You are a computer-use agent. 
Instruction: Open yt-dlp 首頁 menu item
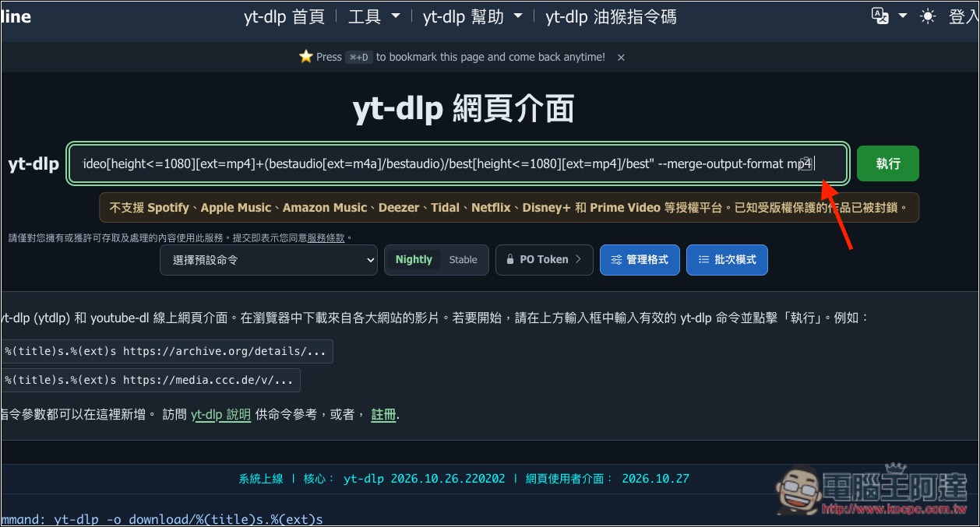click(x=284, y=16)
